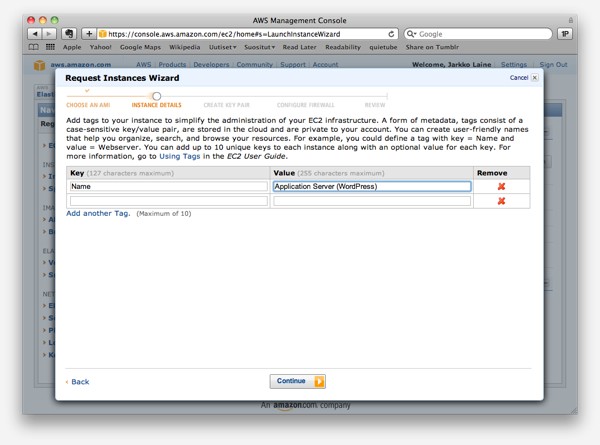
Task: Click Share on Tumblr bookmarklet
Action: pos(432,47)
